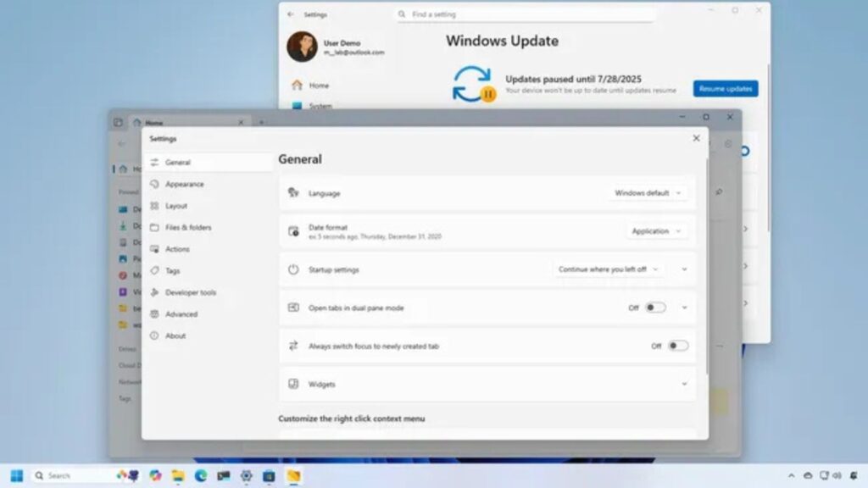Open the Developer tools section
This screenshot has height=488, width=868.
(x=190, y=292)
